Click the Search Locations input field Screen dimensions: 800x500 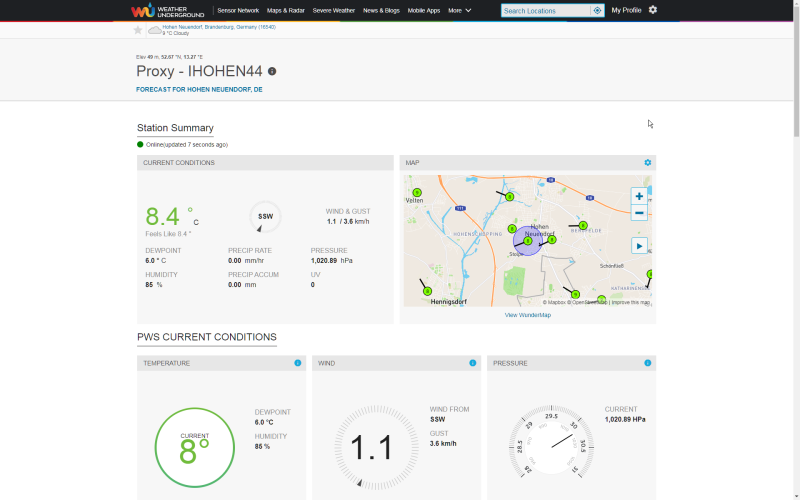pyautogui.click(x=546, y=10)
